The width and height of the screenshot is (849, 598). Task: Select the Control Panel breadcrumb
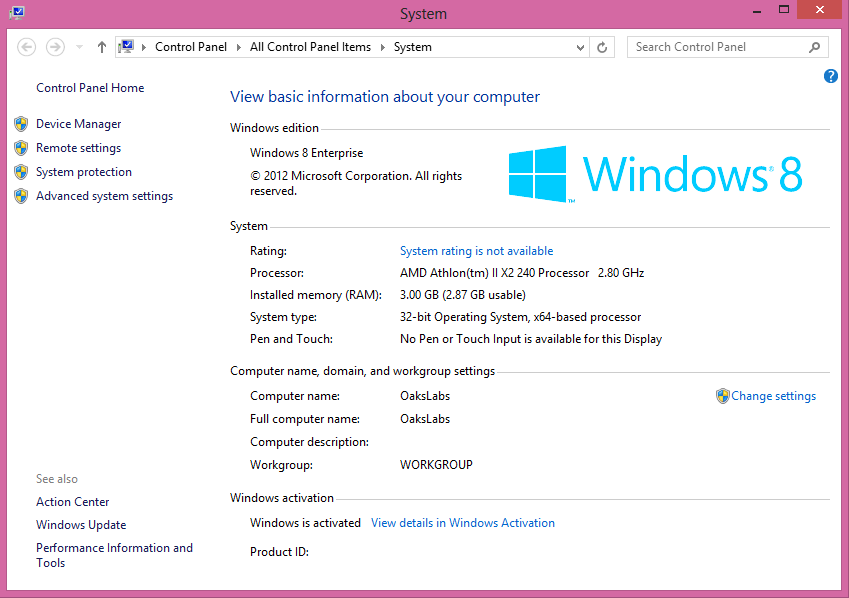(x=191, y=47)
